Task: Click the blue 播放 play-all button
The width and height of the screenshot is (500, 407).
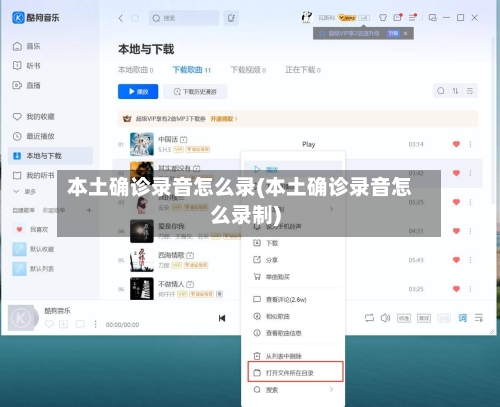Action: (x=138, y=91)
